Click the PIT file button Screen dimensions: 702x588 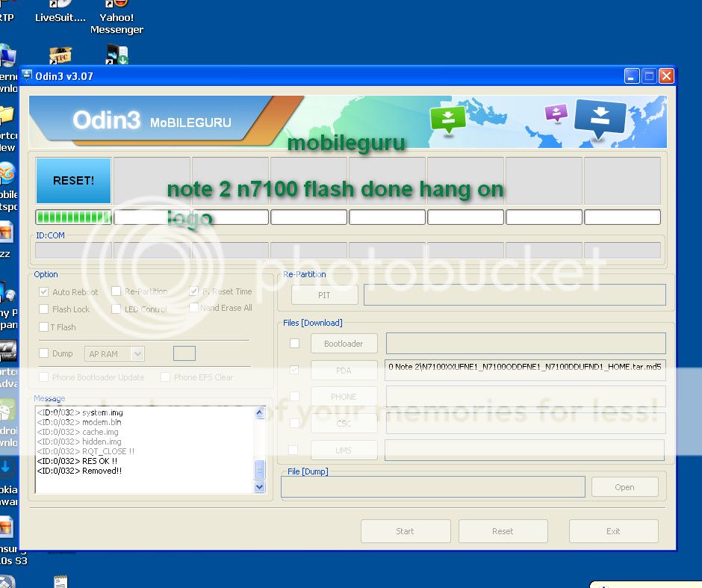click(x=324, y=295)
